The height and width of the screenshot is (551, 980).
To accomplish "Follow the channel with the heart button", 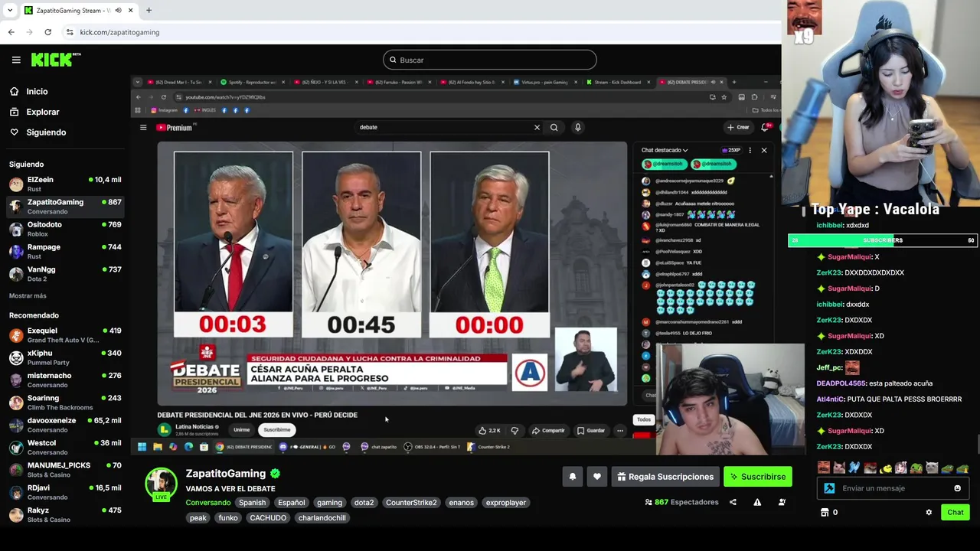I will coord(597,477).
